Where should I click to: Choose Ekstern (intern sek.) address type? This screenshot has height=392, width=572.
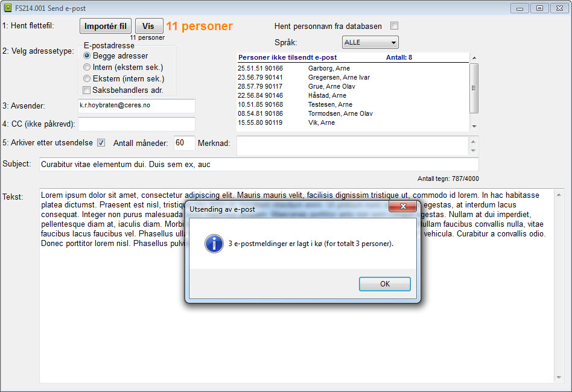pos(87,78)
